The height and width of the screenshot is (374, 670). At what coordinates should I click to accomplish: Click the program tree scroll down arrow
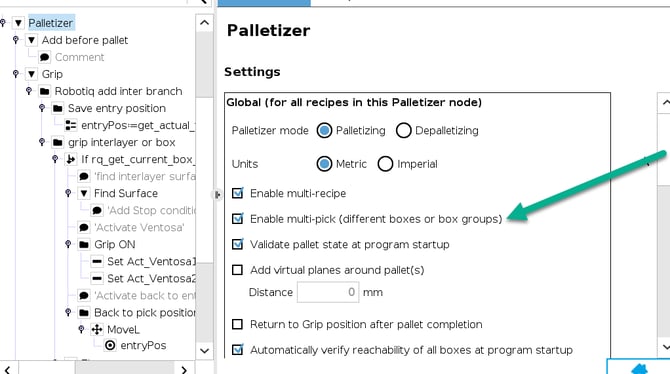[204, 351]
